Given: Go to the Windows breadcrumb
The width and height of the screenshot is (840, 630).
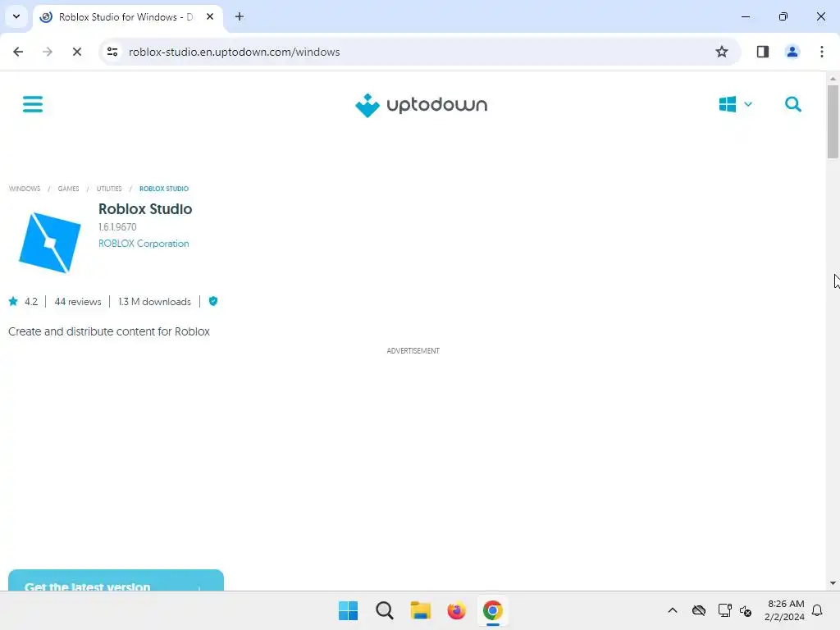Looking at the screenshot, I should [25, 189].
